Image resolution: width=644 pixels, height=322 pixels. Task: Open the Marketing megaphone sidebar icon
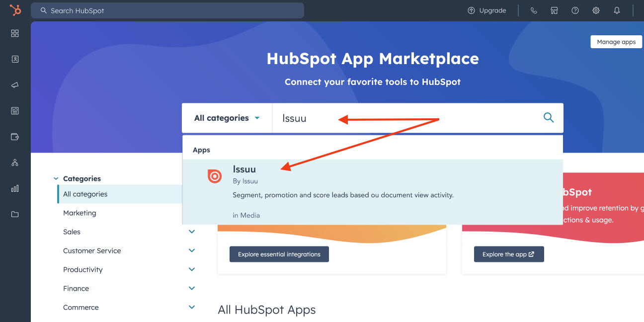click(15, 85)
